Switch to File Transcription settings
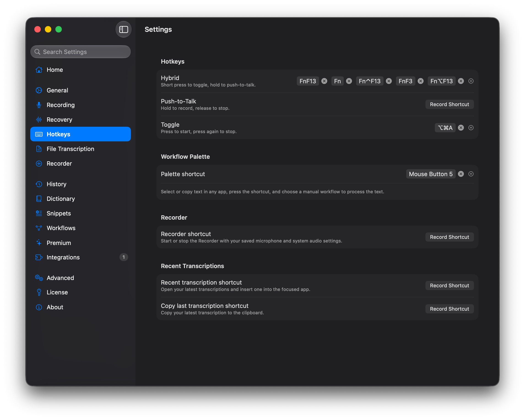 (x=81, y=149)
